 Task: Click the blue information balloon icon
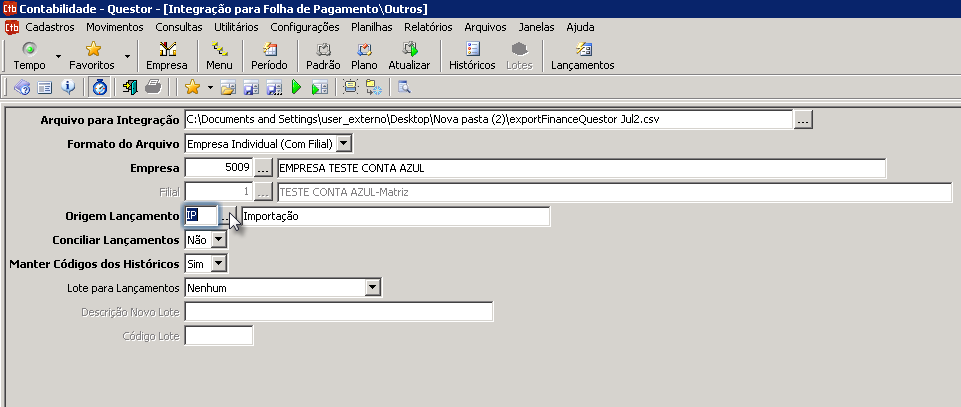pos(68,87)
